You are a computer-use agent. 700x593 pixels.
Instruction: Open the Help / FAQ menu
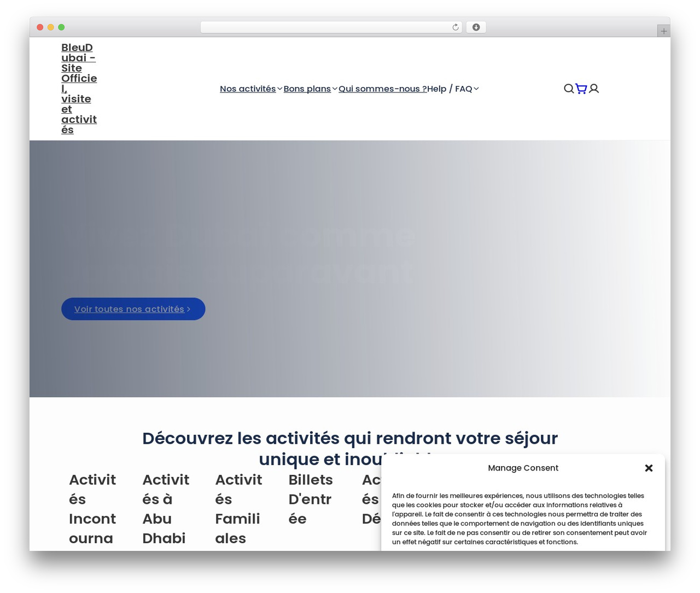click(x=450, y=89)
